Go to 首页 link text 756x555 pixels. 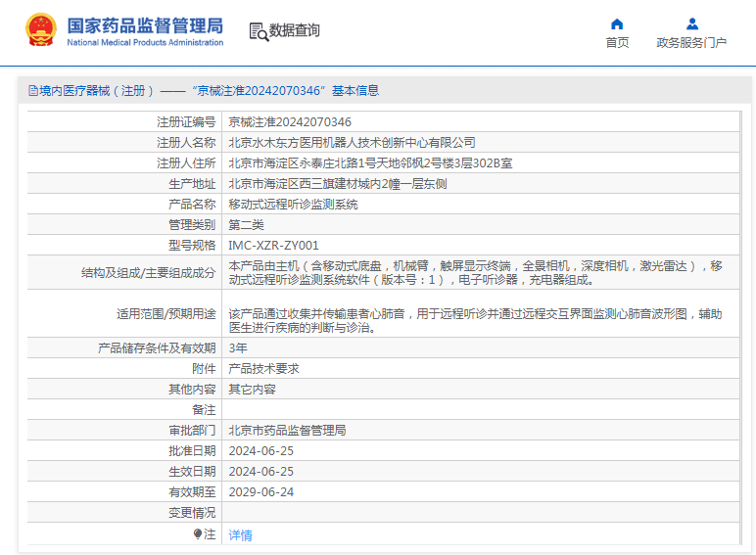tap(617, 42)
